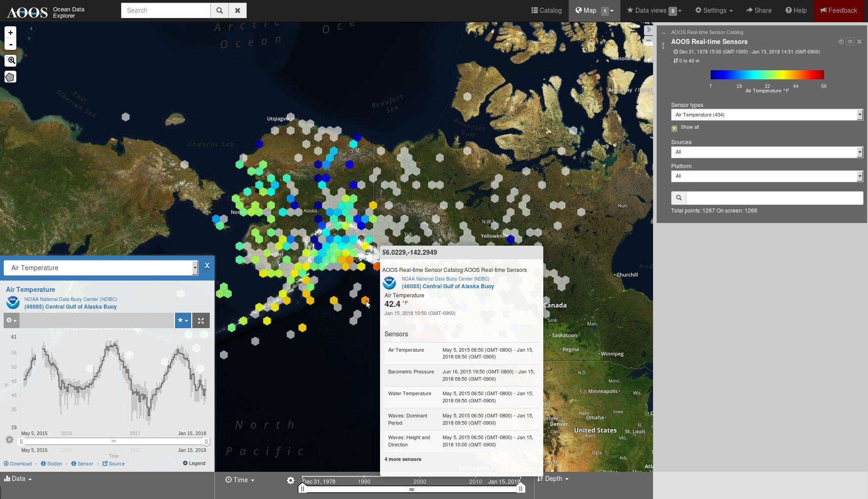Viewport: 868px width, 499px height.
Task: Clear the top search box
Action: (238, 10)
